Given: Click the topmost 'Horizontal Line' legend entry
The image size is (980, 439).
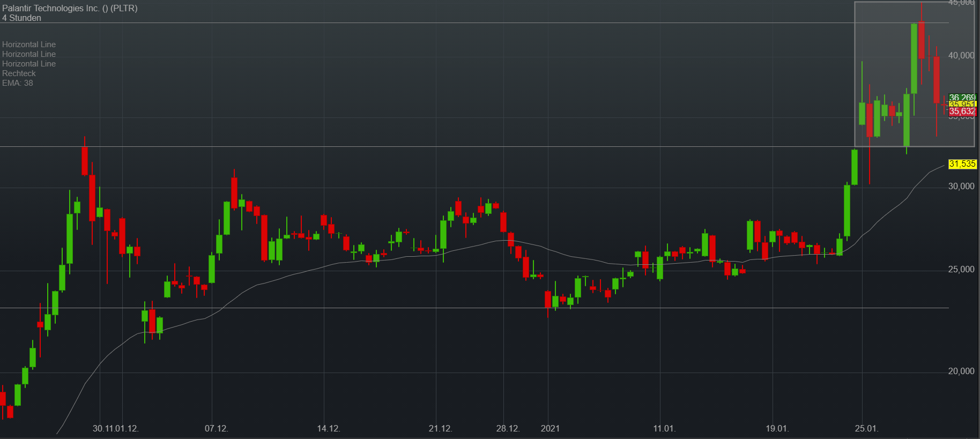Looking at the screenshot, I should (x=29, y=44).
